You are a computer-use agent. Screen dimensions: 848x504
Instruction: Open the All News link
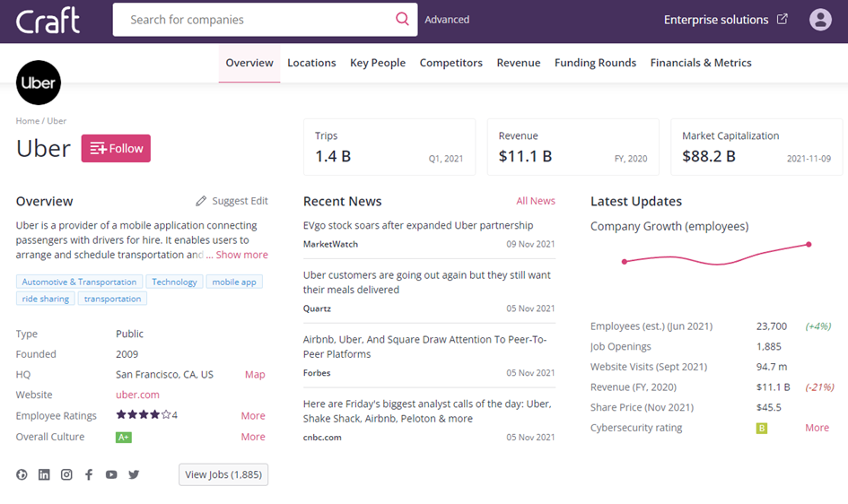pyautogui.click(x=536, y=201)
